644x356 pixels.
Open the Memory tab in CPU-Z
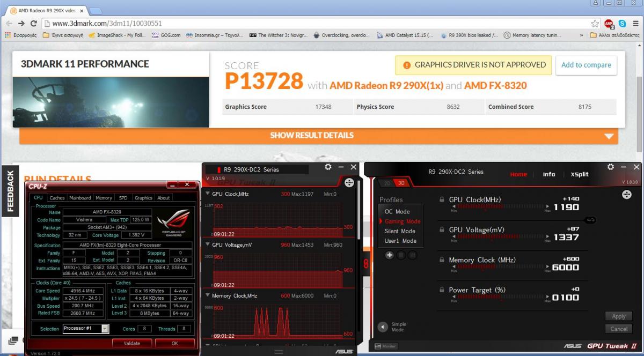click(104, 198)
